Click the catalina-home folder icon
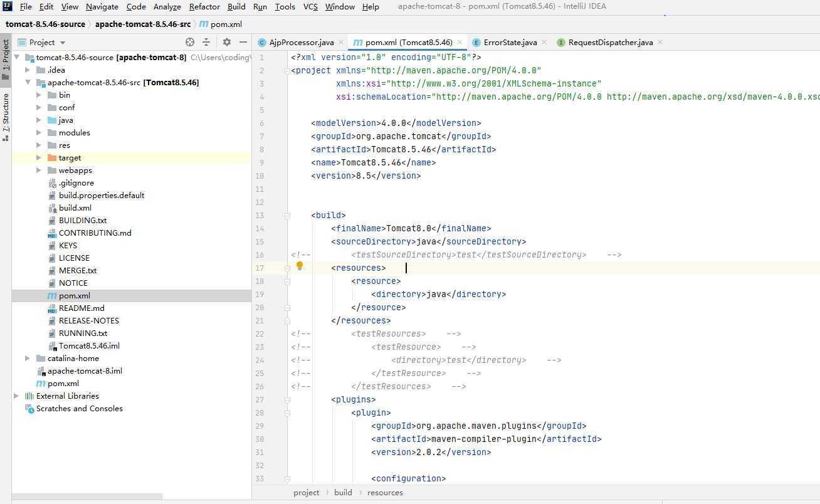Viewport: 820px width, 504px height. point(41,358)
